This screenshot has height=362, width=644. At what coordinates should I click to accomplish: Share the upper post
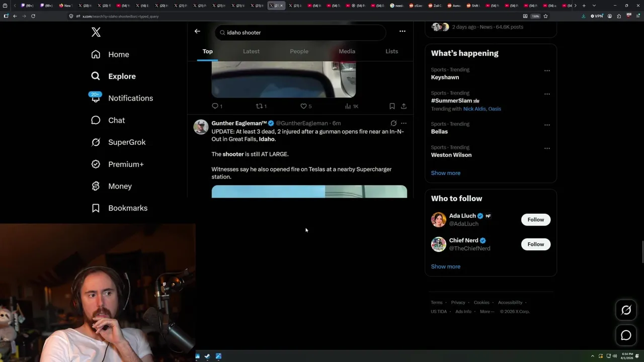click(404, 106)
